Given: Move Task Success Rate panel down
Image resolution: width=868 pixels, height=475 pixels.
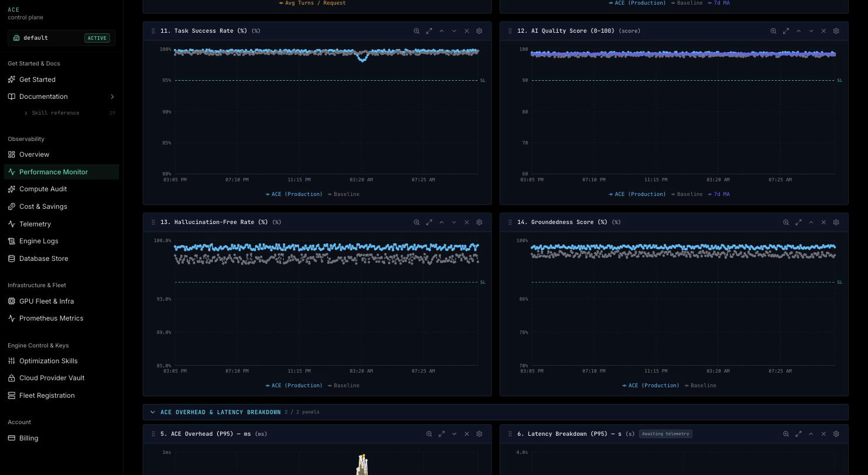Looking at the screenshot, I should coord(454,31).
